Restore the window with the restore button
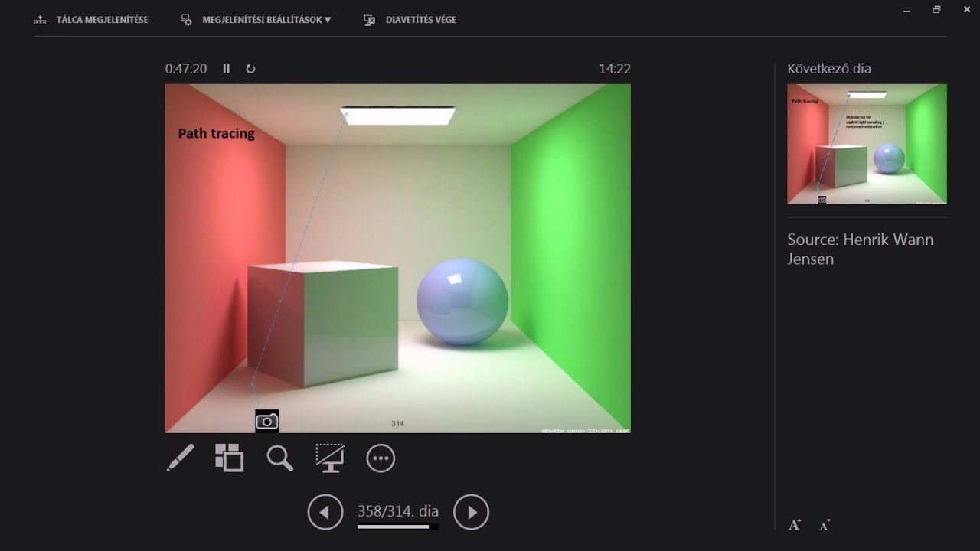This screenshot has width=980, height=551. [x=936, y=9]
